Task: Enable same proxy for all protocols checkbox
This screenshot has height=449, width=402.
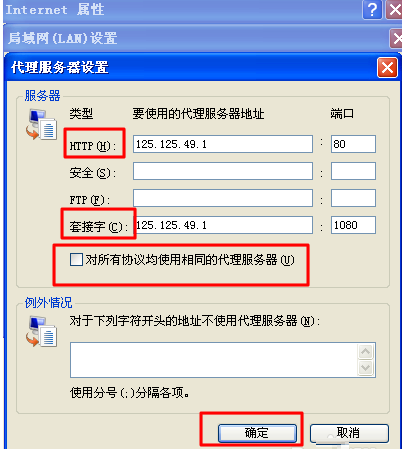Action: point(76,260)
